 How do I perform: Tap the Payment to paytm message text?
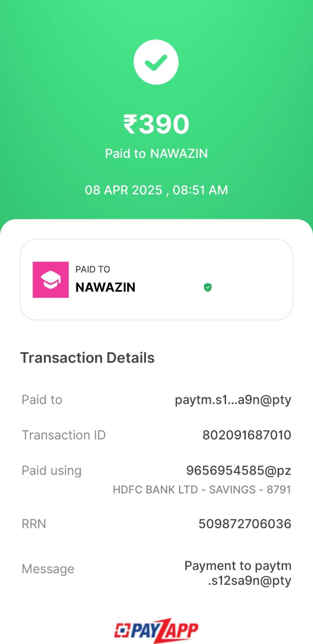coord(238,573)
